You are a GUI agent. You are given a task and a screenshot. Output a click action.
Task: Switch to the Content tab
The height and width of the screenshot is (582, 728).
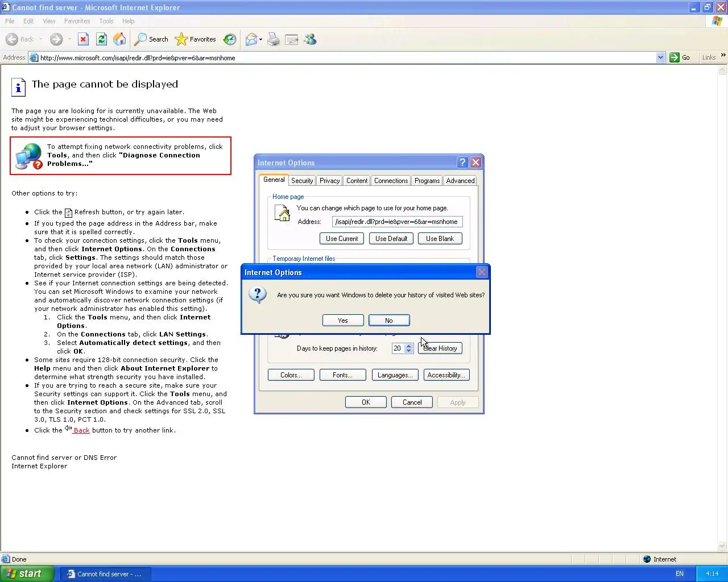[x=357, y=181]
